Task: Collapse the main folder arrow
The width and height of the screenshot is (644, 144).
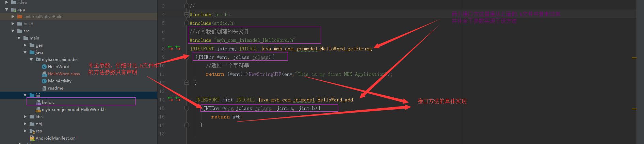Action: tap(19, 38)
